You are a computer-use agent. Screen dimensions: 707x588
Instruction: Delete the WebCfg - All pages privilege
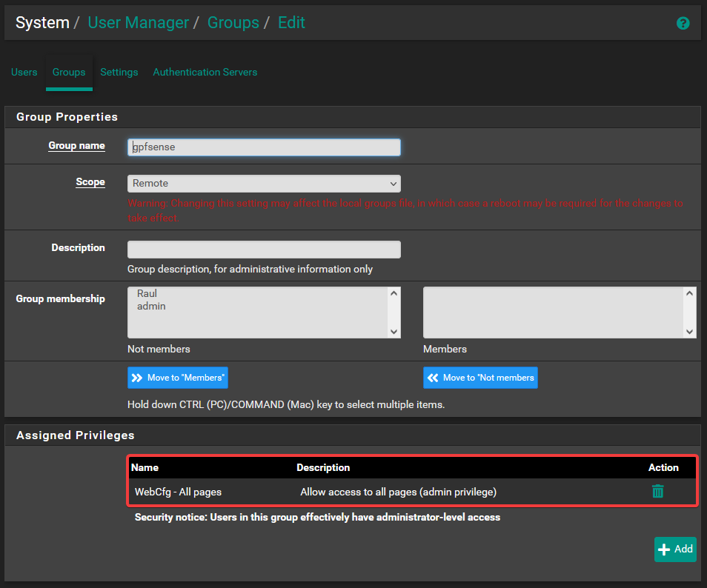(x=657, y=491)
